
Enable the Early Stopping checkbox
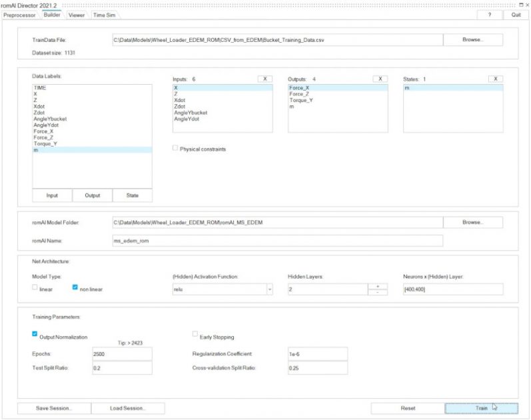point(195,335)
